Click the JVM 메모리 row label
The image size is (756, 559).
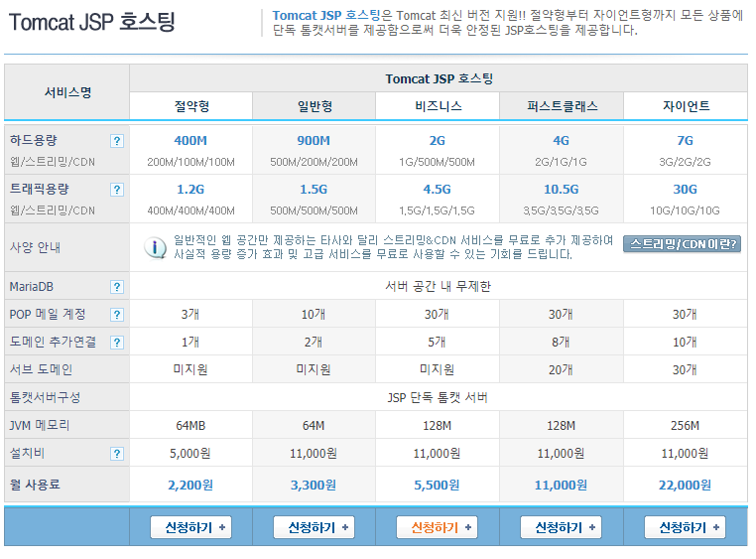click(40, 425)
